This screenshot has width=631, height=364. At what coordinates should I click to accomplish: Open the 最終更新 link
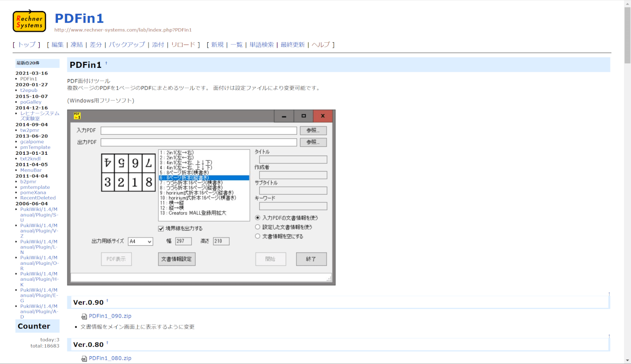click(x=292, y=45)
